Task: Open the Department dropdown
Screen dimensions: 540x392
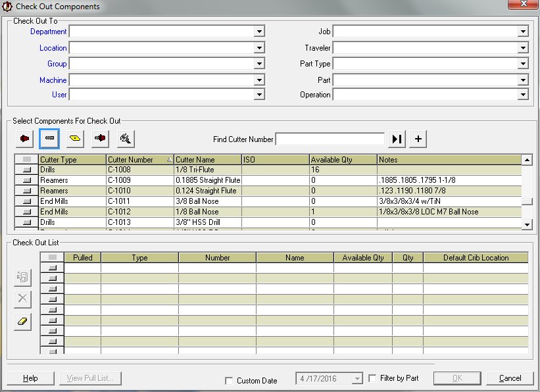Action: tap(259, 32)
